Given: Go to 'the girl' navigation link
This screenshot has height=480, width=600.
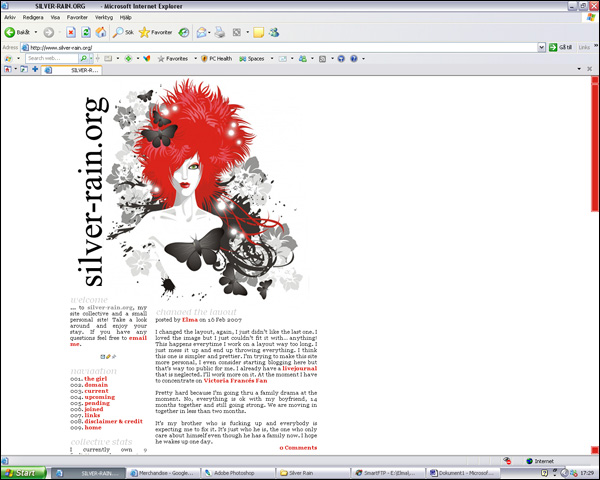Looking at the screenshot, I should 96,379.
